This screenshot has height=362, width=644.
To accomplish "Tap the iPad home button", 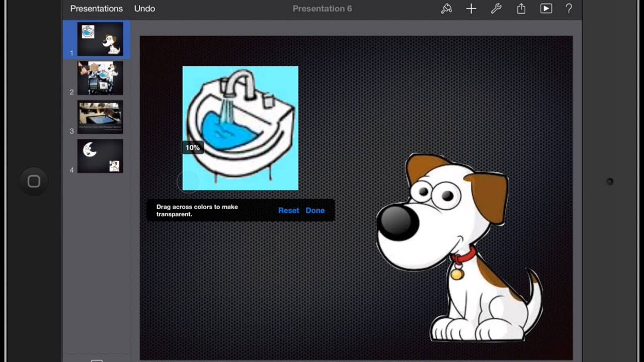I will pyautogui.click(x=34, y=182).
